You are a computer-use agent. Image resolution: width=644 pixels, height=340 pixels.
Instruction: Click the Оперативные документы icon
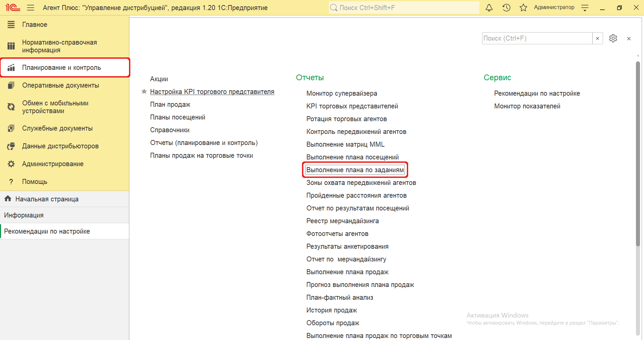click(11, 85)
